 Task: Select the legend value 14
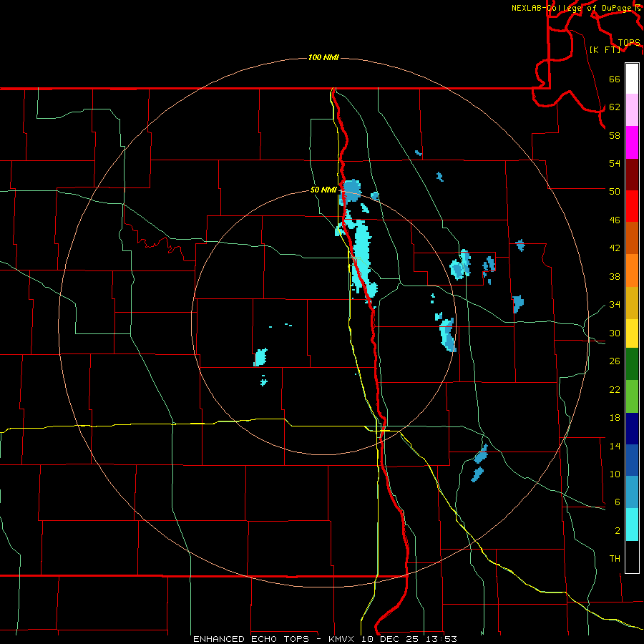coord(615,446)
